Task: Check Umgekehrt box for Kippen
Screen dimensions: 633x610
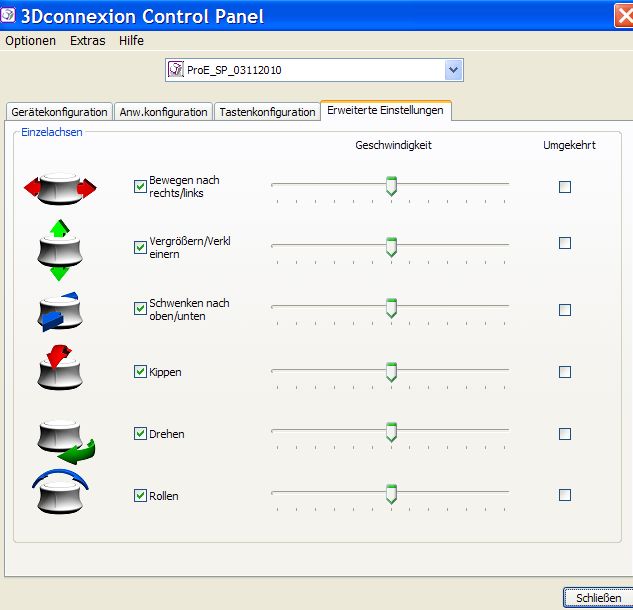Action: 565,372
